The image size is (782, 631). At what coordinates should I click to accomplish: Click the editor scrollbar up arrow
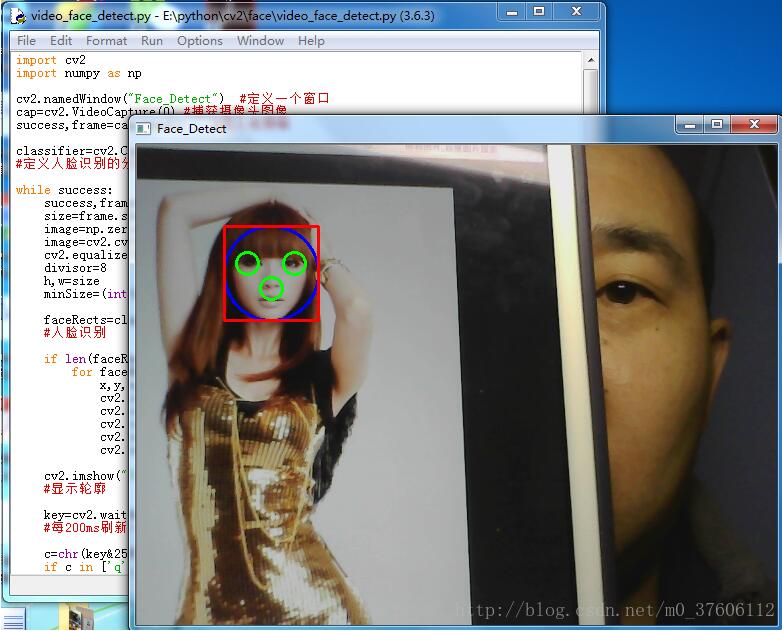tap(592, 60)
